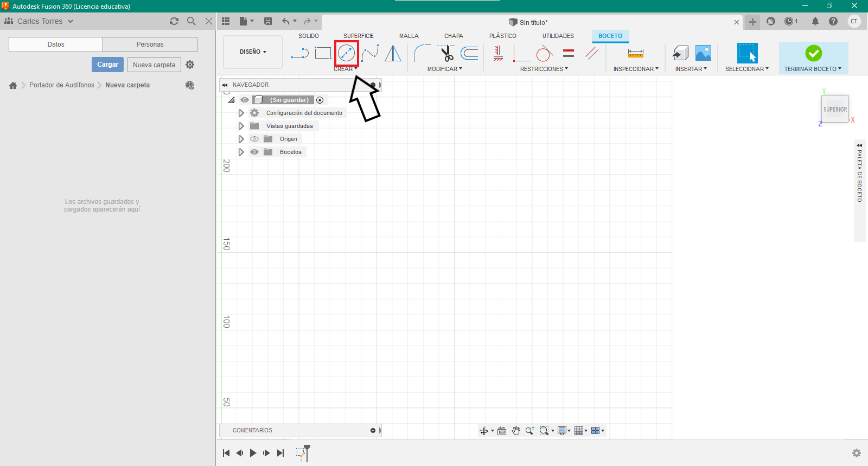
Task: Click the green Finish Sketch checkmark
Action: (x=813, y=53)
